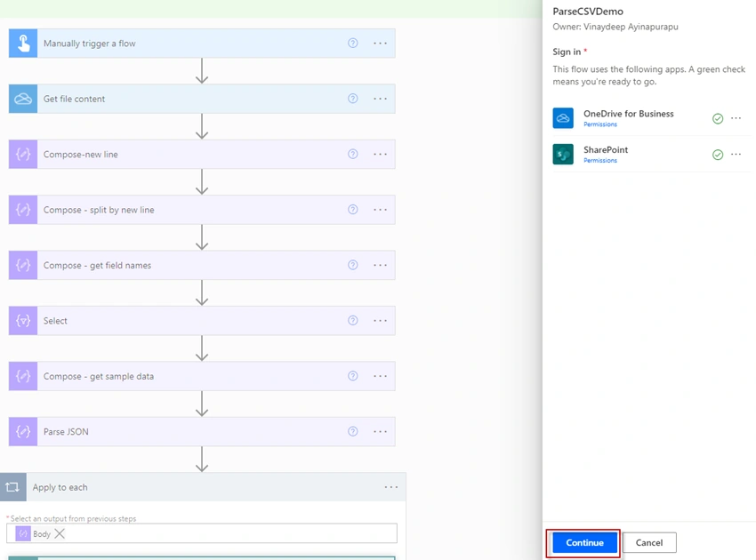Viewport: 756px width, 560px height.
Task: Click the Manually trigger a flow icon
Action: [x=23, y=44]
